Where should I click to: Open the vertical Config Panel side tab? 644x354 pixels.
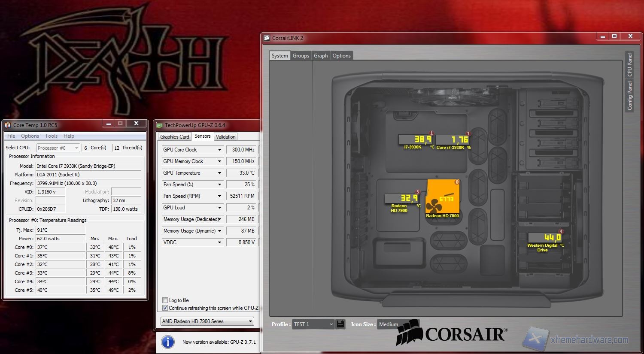pyautogui.click(x=629, y=96)
